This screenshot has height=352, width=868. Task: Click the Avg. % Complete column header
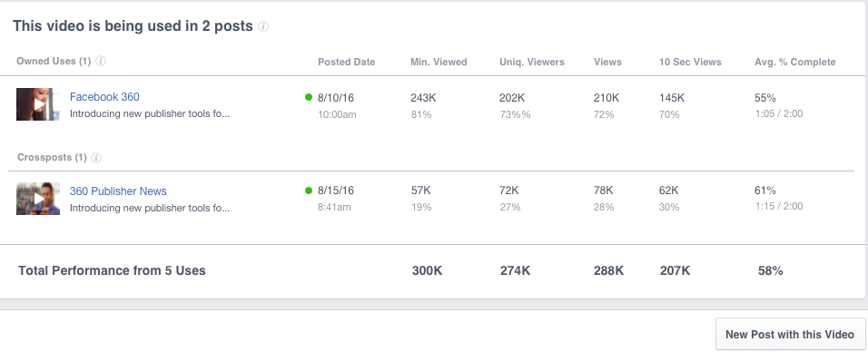(795, 62)
